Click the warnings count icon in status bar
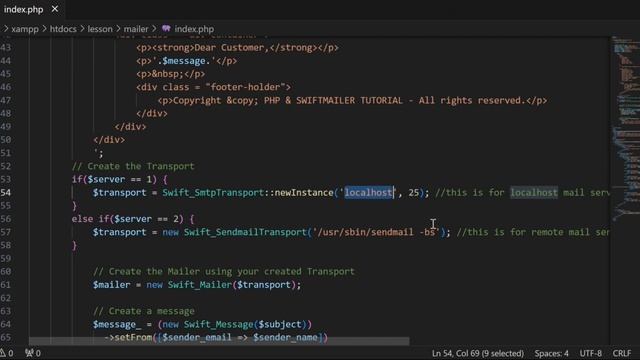This screenshot has height=360, width=640. [7, 353]
